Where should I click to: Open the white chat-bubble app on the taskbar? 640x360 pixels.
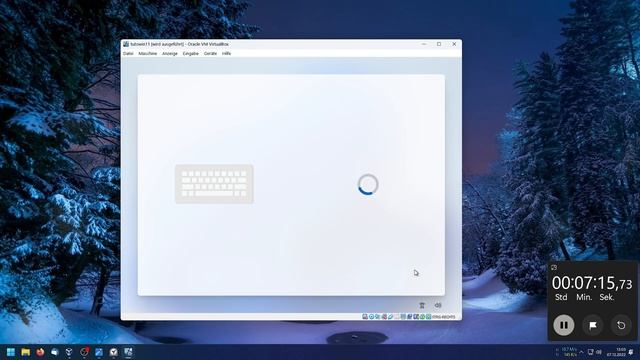[55, 352]
